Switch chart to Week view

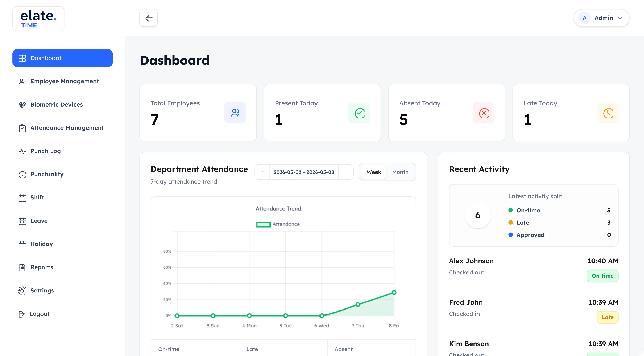(373, 172)
